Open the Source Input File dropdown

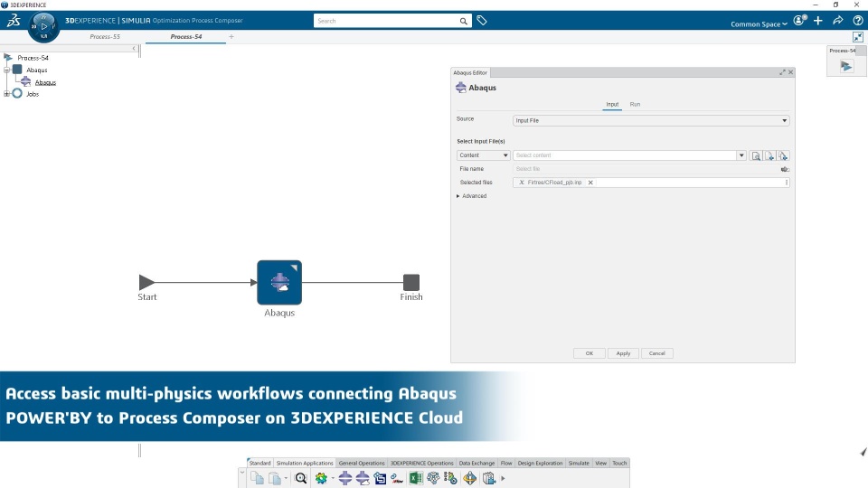coord(651,120)
